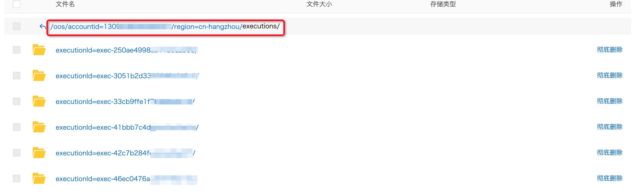Open the folder icon for exec-46ec0476a
Image resolution: width=644 pixels, height=194 pixels.
point(39,178)
